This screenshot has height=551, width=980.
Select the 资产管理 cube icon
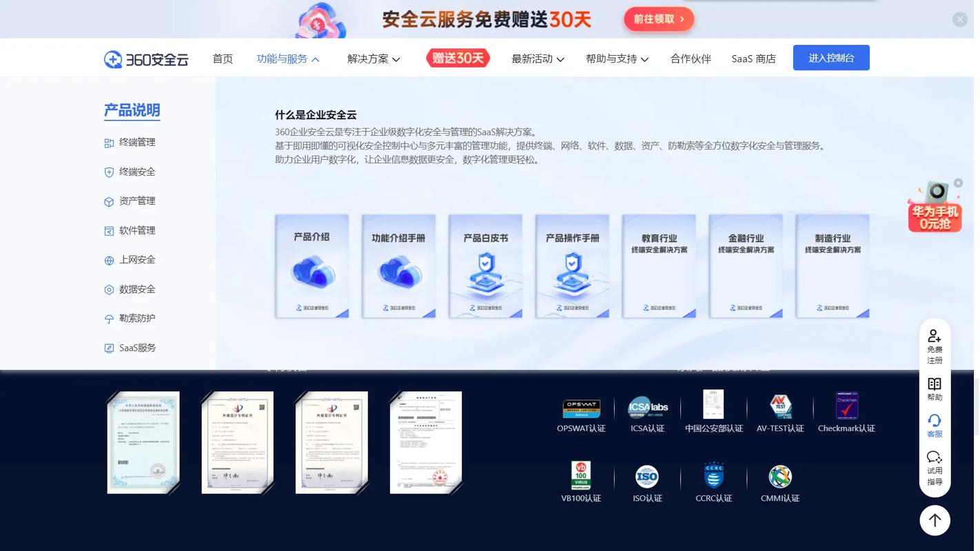click(109, 201)
